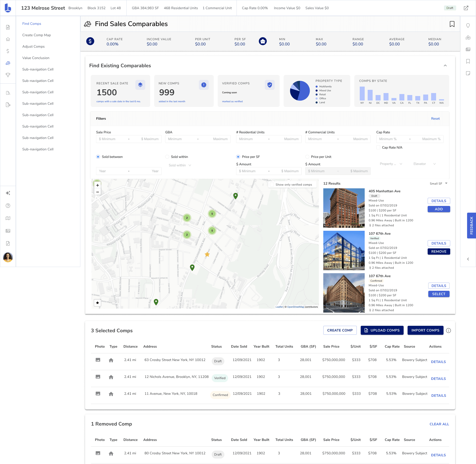Click the help question mark icon in sidebar
476x464 pixels.
8,205
